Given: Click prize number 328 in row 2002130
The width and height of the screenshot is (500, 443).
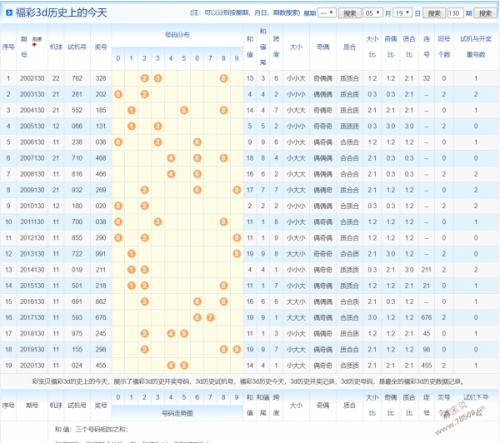Looking at the screenshot, I should pyautogui.click(x=101, y=78).
